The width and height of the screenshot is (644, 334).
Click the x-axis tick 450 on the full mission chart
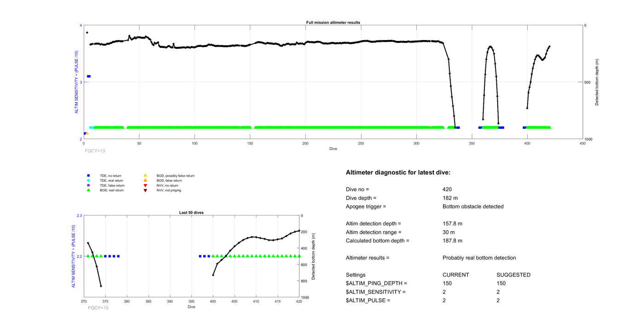582,144
